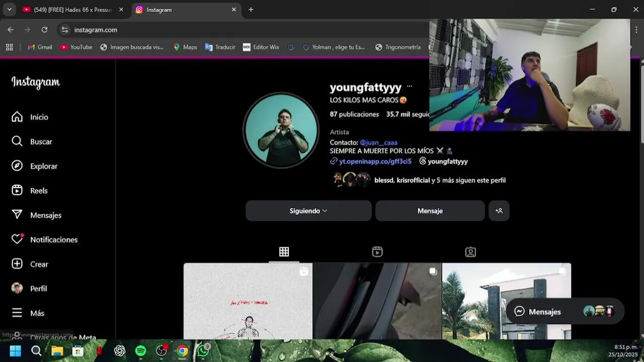
Task: Open the Siguiendo dropdown button
Action: (308, 211)
